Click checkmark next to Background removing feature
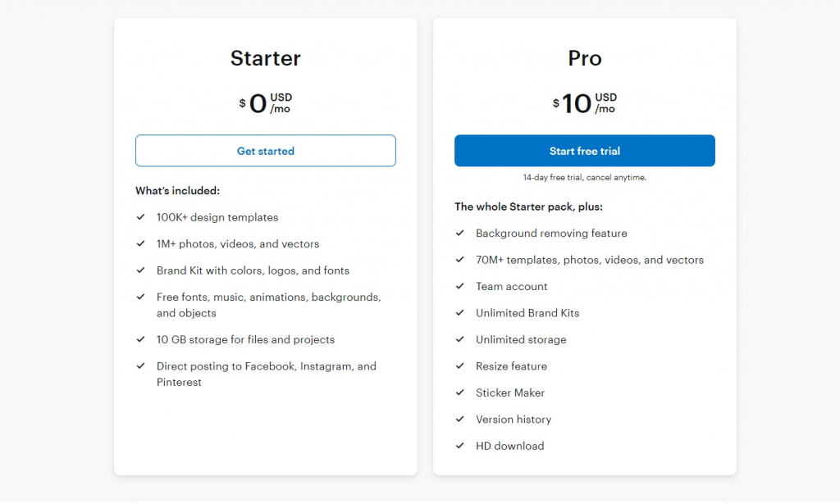Screen dimensions: 840x504 [x=460, y=233]
